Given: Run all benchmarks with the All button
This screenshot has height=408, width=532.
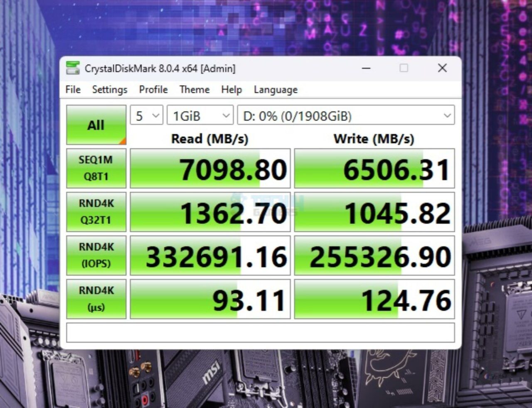Looking at the screenshot, I should pyautogui.click(x=96, y=124).
